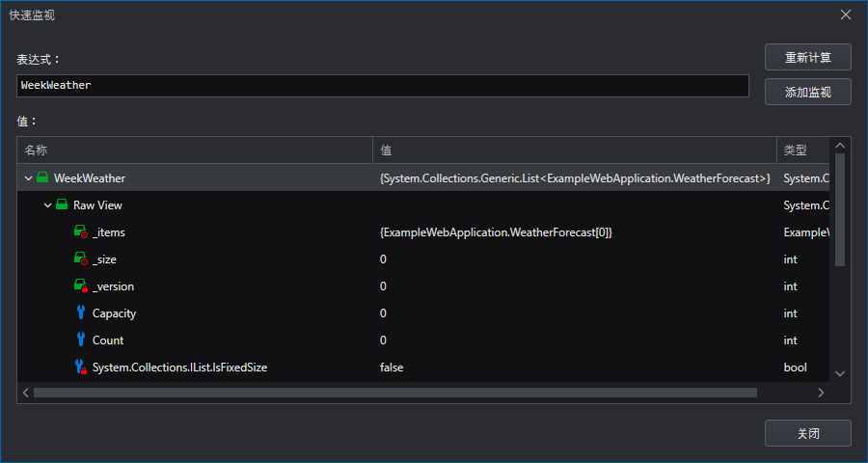
Task: Click the 表达式 input field containing WeekWeather
Action: point(383,86)
